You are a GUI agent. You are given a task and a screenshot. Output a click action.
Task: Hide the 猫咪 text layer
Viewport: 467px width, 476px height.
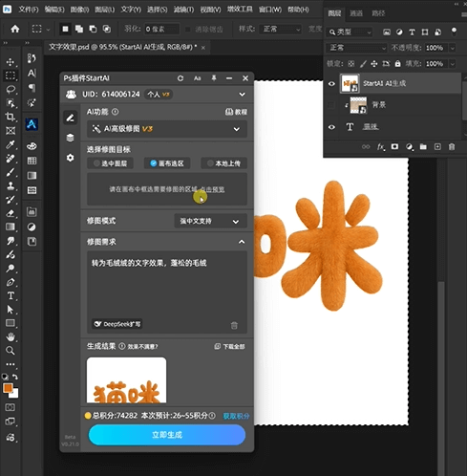pos(331,127)
